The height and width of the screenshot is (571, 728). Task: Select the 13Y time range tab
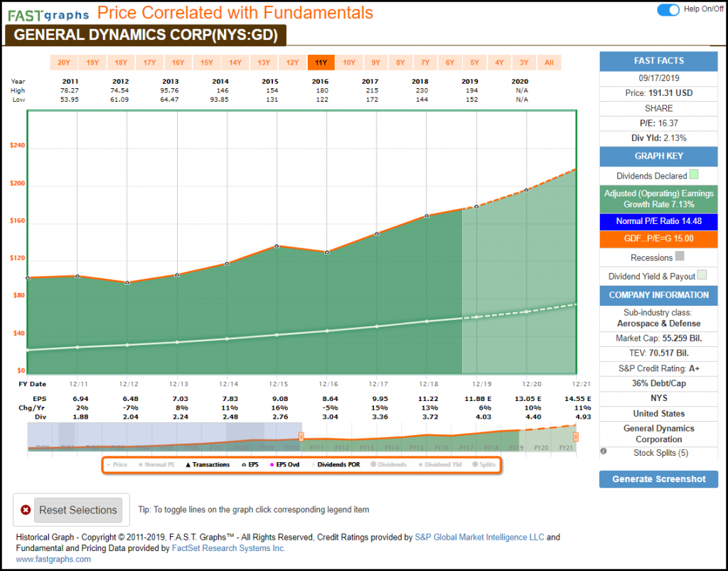264,63
